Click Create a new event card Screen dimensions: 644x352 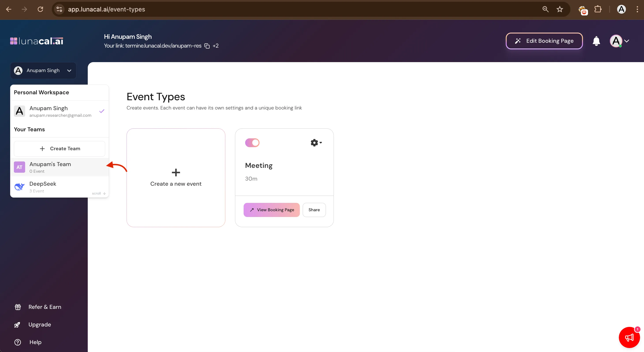[176, 178]
